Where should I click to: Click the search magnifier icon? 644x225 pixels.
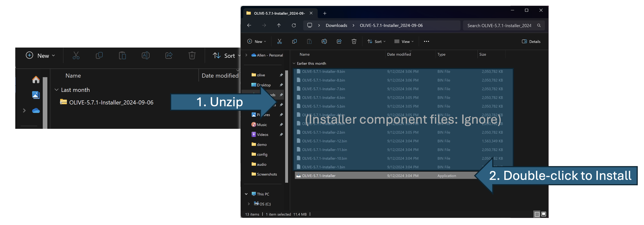click(539, 25)
